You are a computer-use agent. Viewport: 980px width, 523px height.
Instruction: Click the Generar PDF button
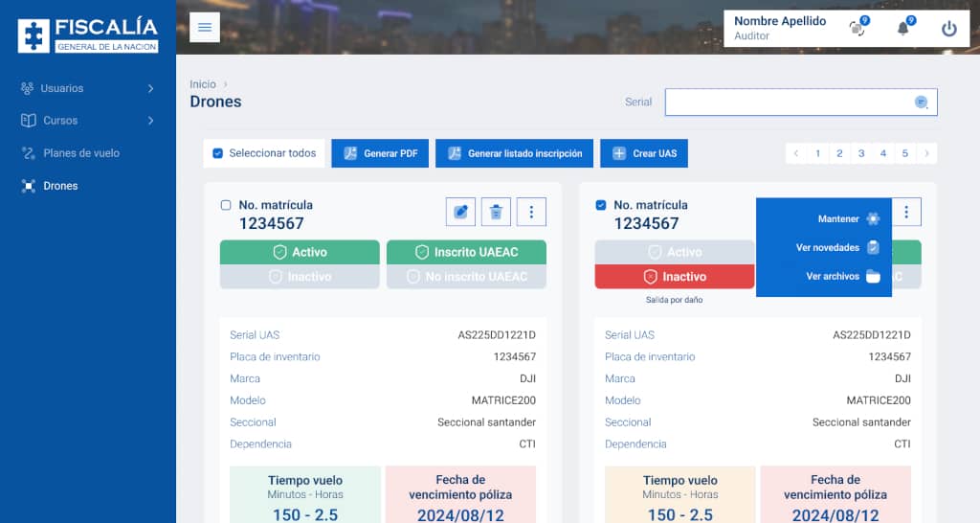[380, 153]
